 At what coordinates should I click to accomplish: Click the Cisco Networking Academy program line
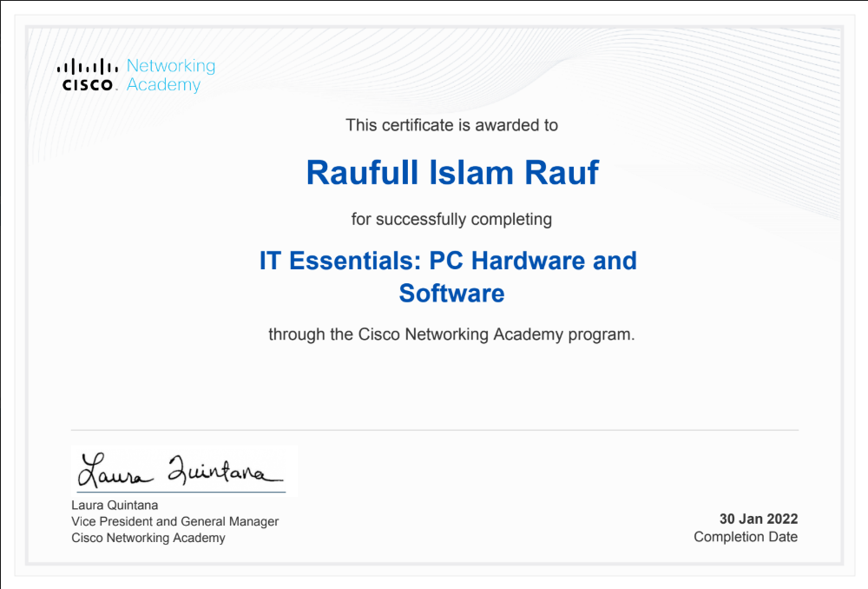[451, 334]
